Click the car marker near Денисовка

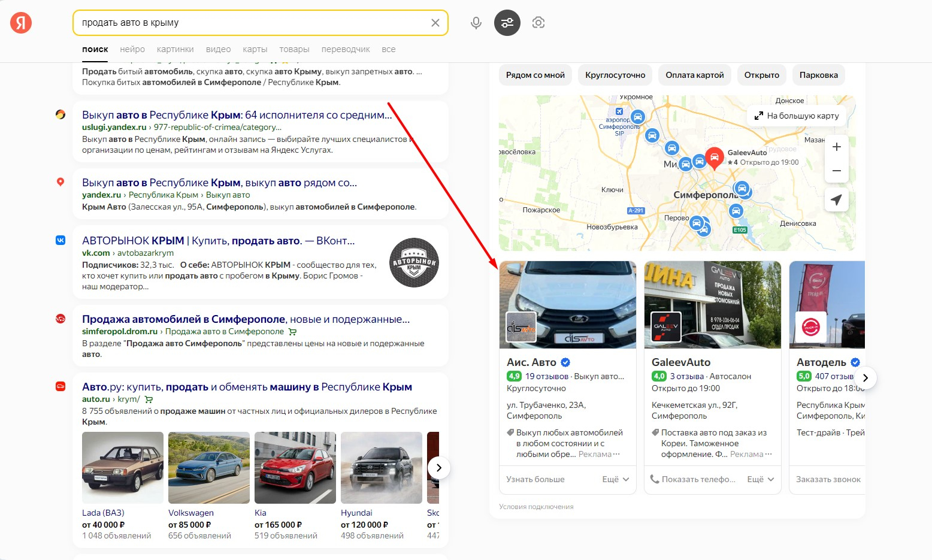736,211
